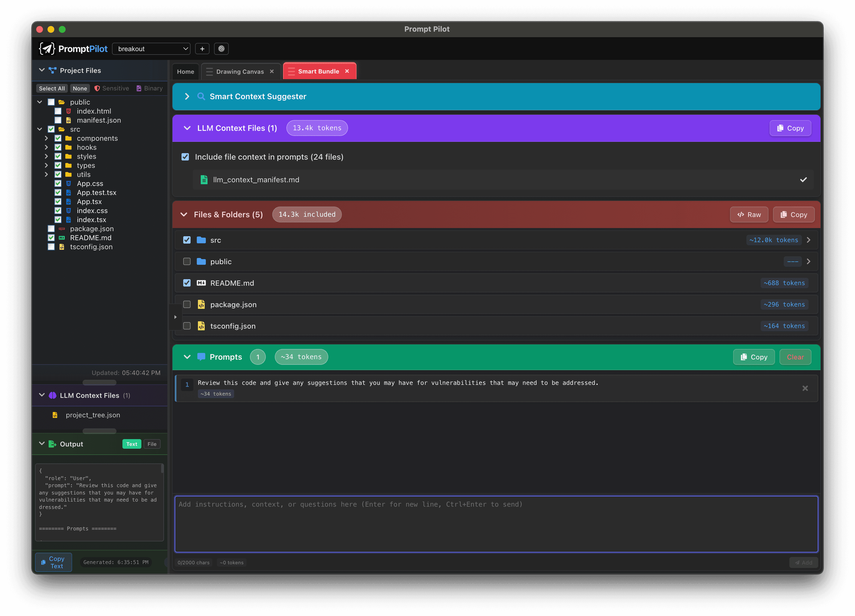Expand the src row chevron in Files & Folders
This screenshot has height=616, width=855.
(809, 240)
